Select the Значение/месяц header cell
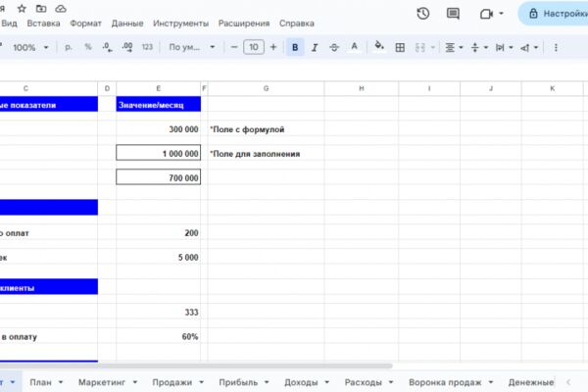 (158, 104)
